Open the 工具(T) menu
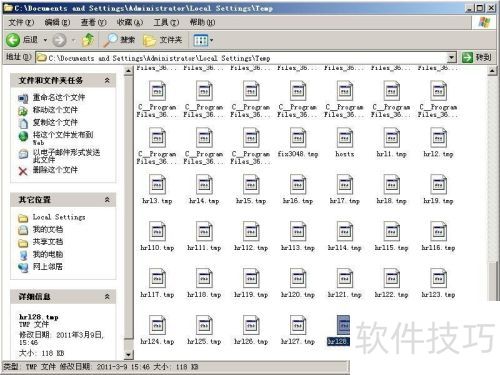 [x=166, y=22]
